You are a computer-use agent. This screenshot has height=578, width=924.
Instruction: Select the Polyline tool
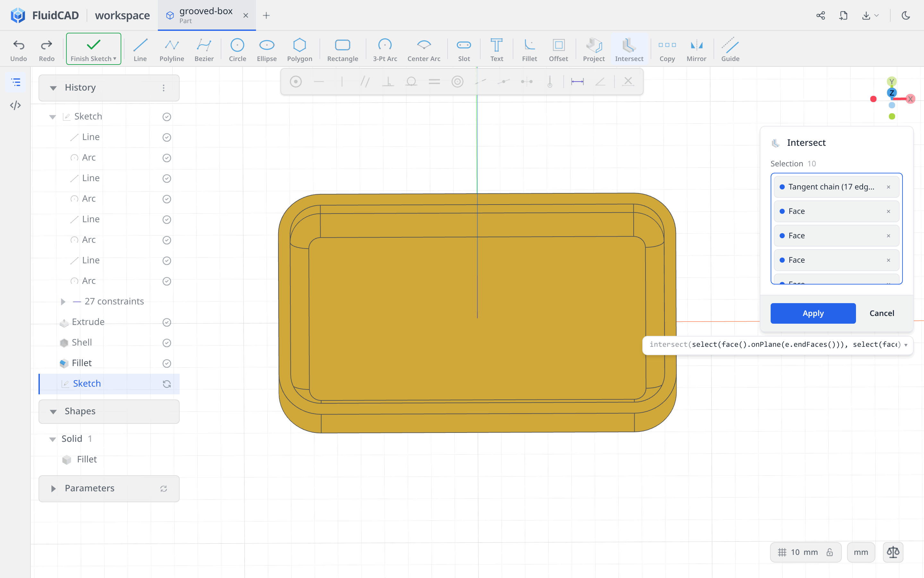point(172,49)
